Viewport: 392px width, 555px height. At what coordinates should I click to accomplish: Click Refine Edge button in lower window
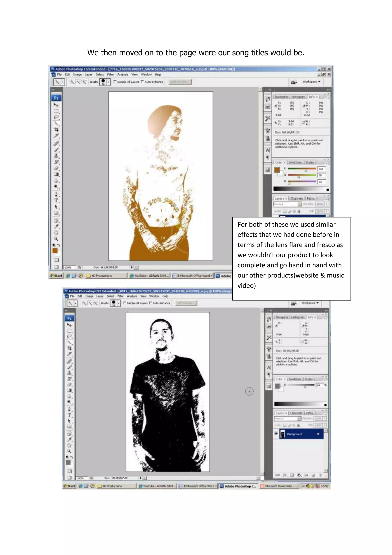point(186,303)
